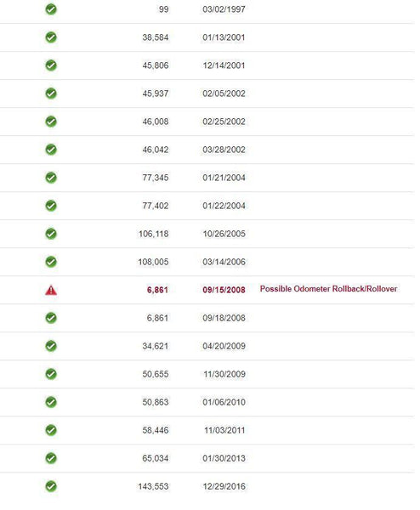Click green checkmark for 143,553 reading
Screen dimensions: 420x510
[51, 486]
